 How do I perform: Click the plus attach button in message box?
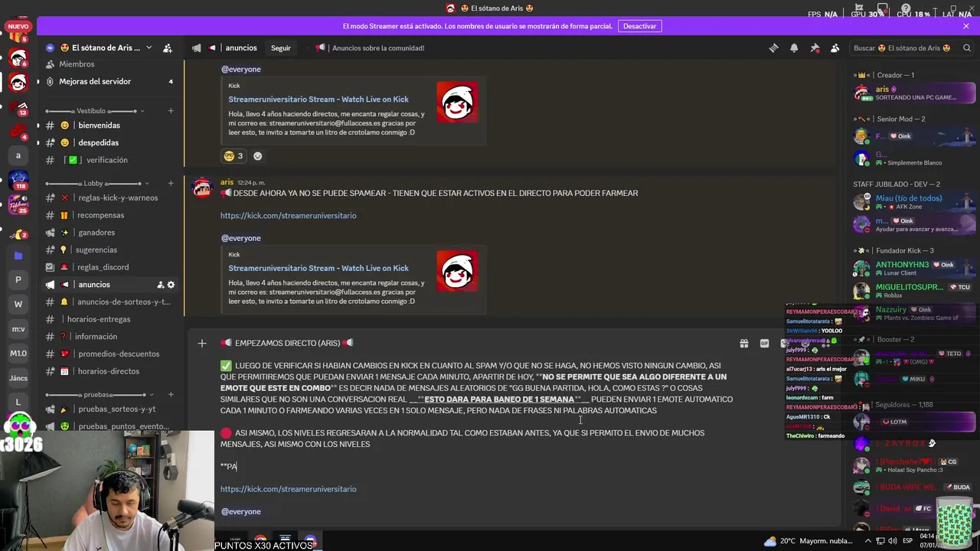(x=202, y=344)
